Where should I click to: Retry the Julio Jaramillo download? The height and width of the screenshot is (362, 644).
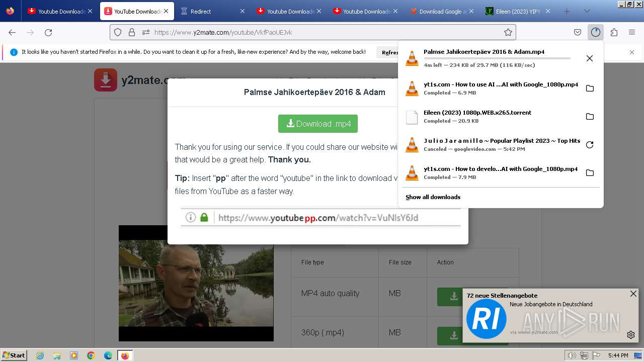tap(590, 145)
